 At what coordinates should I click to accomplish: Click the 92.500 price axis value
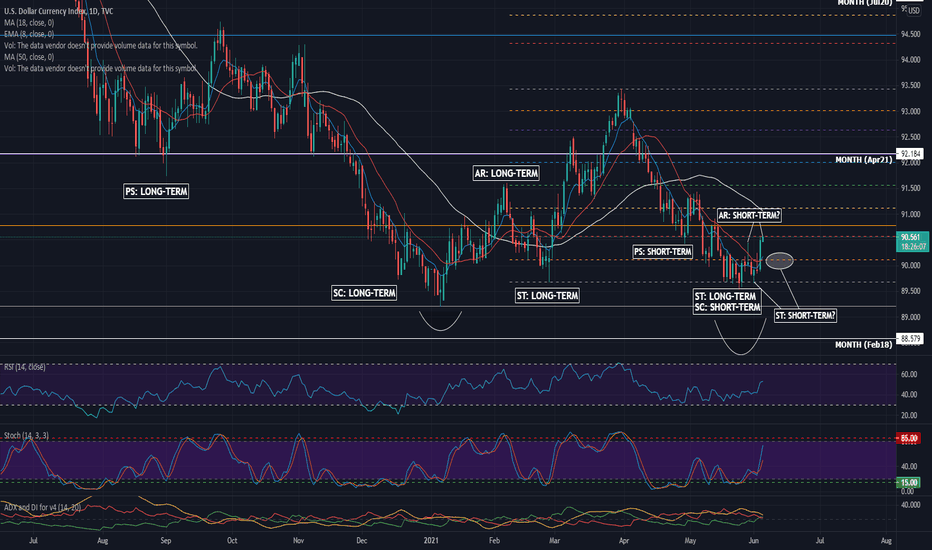tap(911, 137)
